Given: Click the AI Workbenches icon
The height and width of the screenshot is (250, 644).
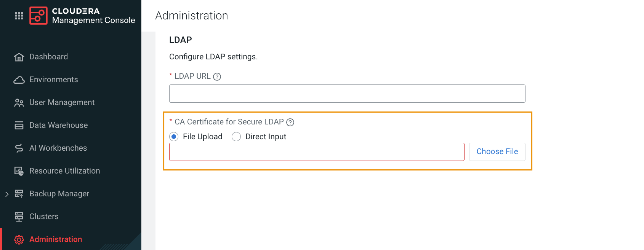Looking at the screenshot, I should pos(19,148).
